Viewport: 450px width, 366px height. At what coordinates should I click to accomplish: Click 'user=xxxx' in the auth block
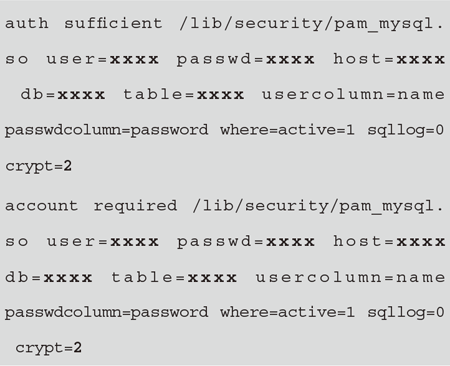(102, 59)
